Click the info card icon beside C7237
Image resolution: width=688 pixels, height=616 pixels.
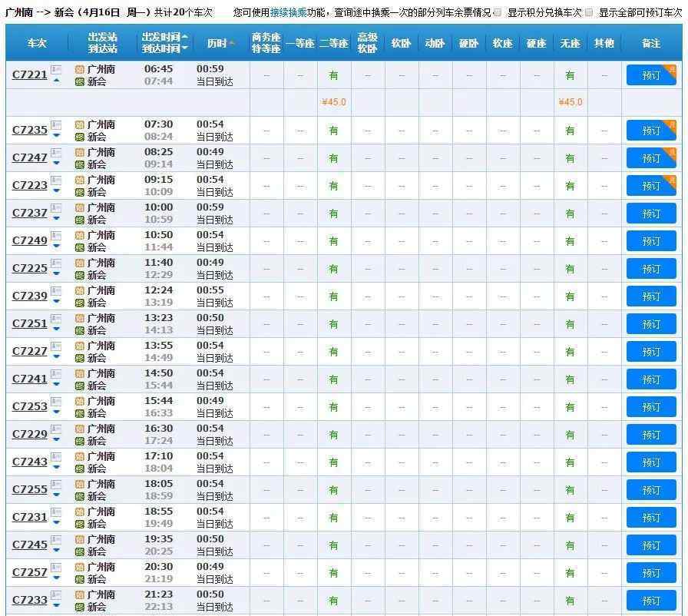56,208
